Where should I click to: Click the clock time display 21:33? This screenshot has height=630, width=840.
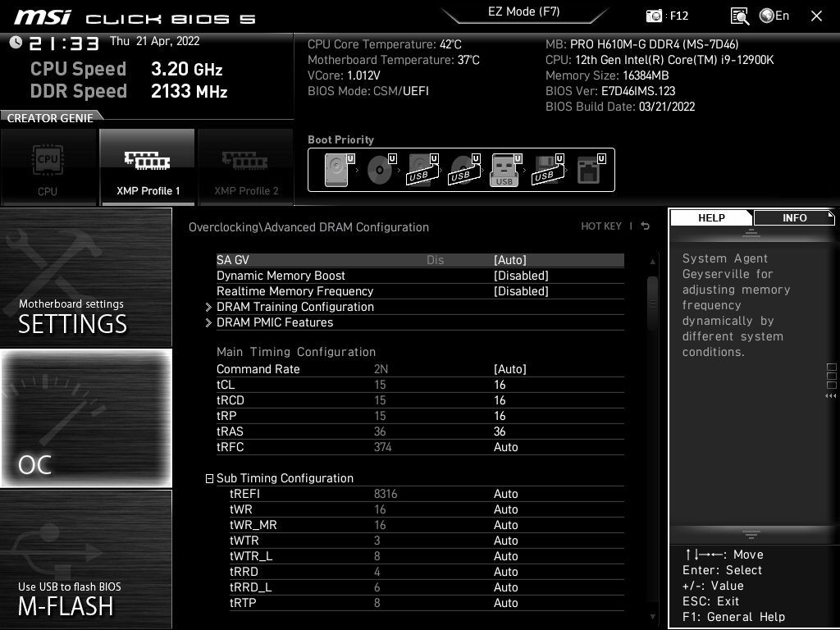[64, 43]
